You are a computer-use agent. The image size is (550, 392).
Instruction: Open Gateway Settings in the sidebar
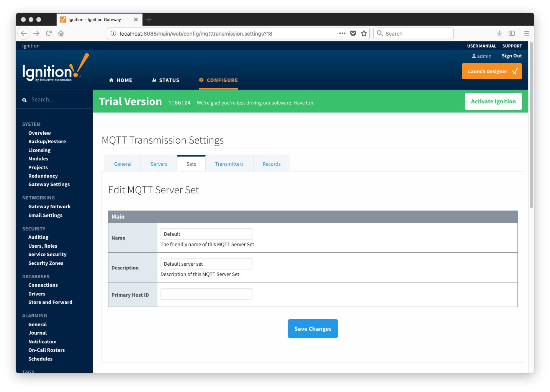coord(49,185)
